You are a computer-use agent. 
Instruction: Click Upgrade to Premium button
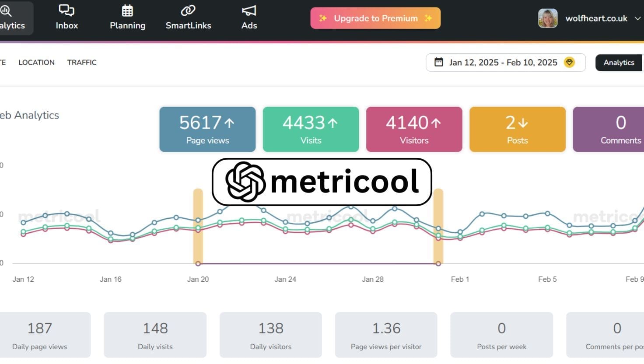pyautogui.click(x=375, y=18)
